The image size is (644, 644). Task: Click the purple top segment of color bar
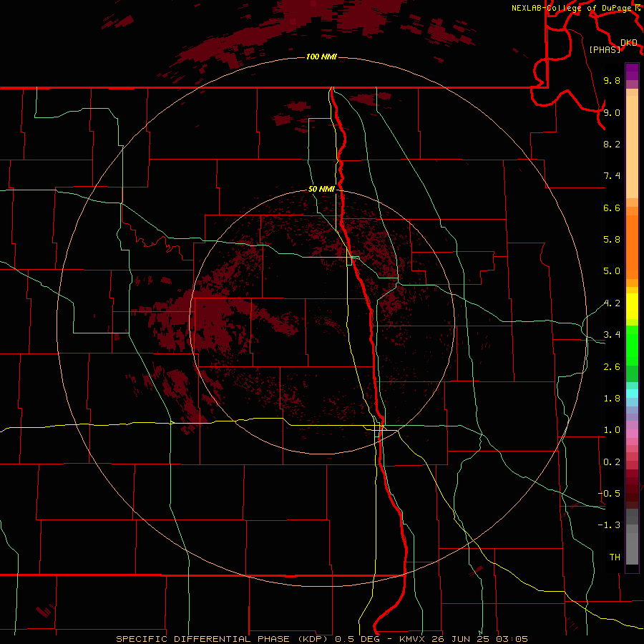click(x=632, y=72)
